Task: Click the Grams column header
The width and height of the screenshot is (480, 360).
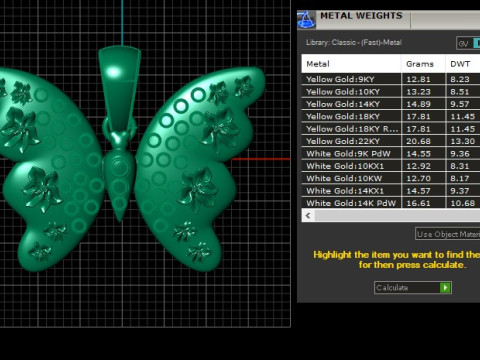Action: pyautogui.click(x=423, y=64)
